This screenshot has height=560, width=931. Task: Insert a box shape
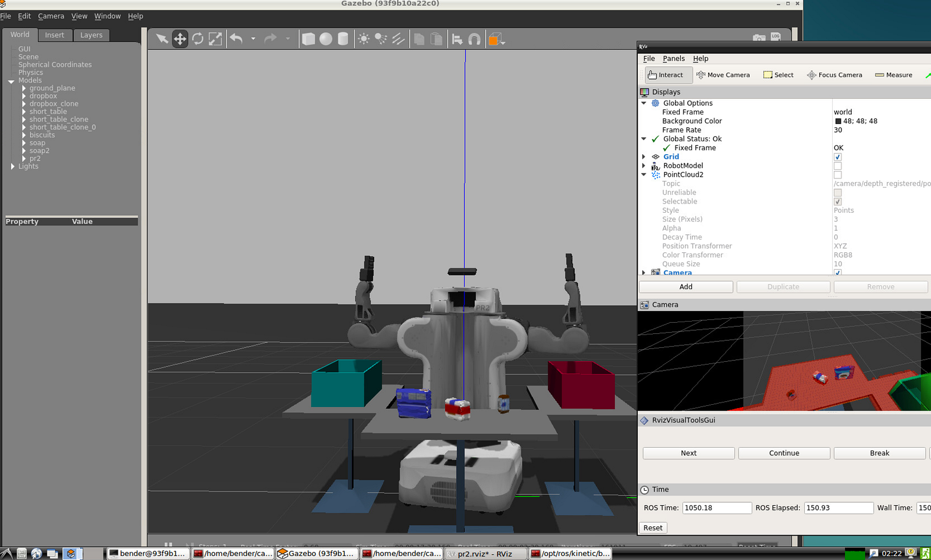pos(308,39)
